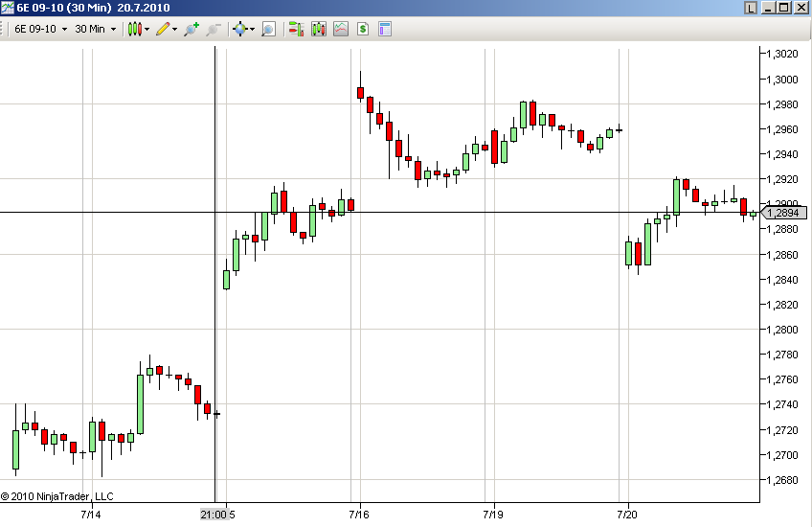Click the 7/19 date label

point(493,515)
